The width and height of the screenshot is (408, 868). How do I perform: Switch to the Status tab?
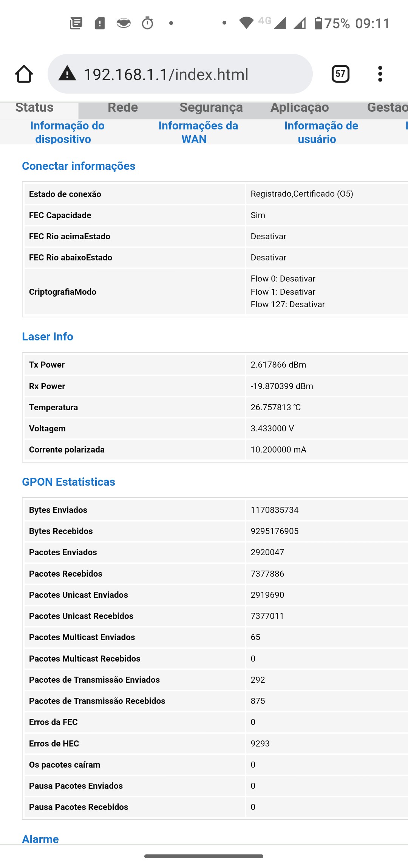coord(34,108)
